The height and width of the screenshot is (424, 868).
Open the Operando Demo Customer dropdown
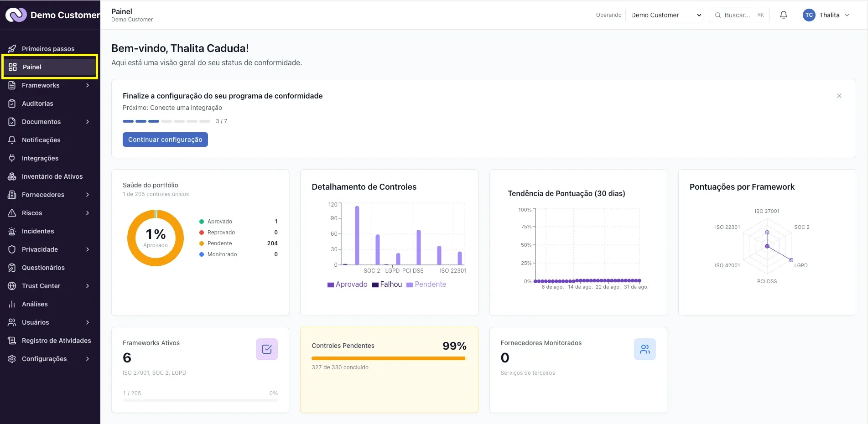click(664, 15)
